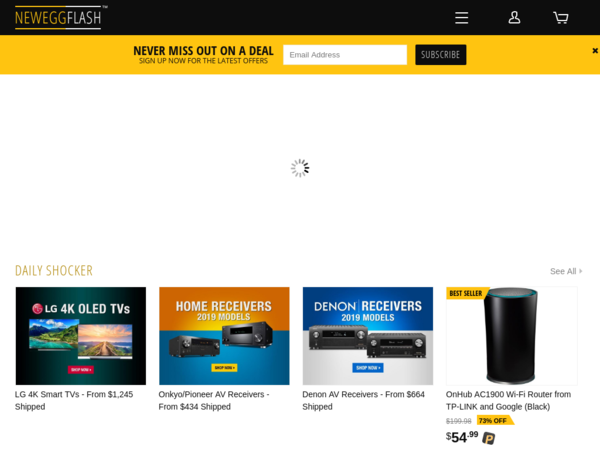Open the hamburger menu
Image resolution: width=600 pixels, height=450 pixels.
461,18
